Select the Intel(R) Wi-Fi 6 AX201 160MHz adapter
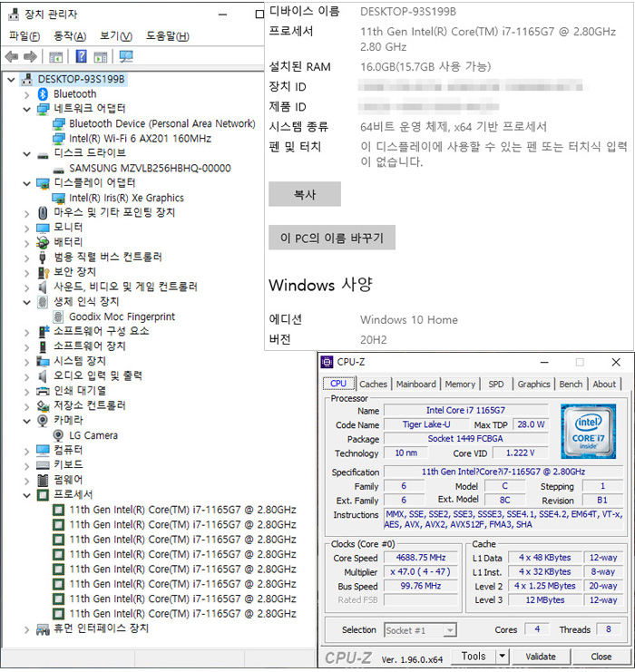635x672 pixels. (140, 139)
